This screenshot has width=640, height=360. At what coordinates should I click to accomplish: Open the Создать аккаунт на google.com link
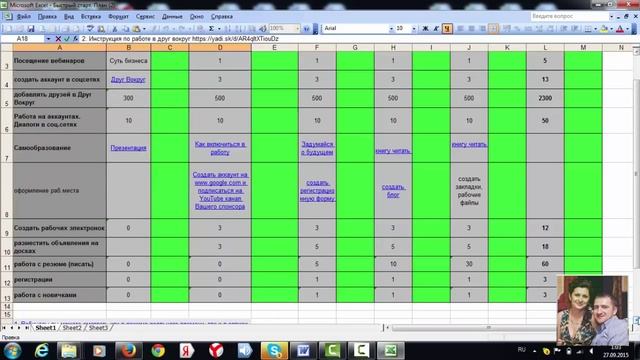pos(220,191)
